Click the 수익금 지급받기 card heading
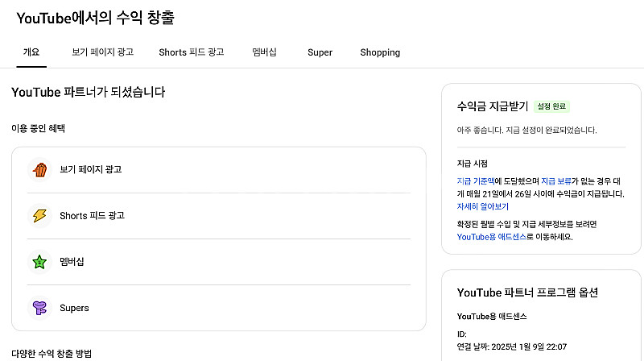Viewport: 644px width, 361px height. pos(493,106)
